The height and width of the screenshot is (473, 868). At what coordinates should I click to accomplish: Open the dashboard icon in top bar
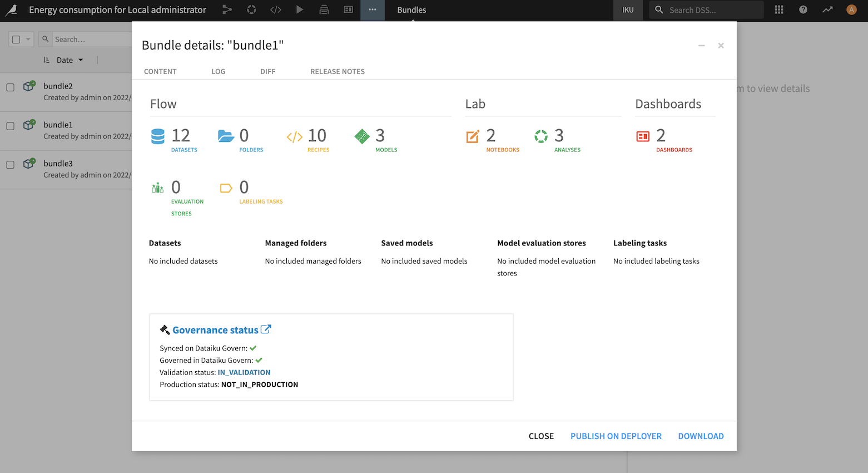(348, 9)
